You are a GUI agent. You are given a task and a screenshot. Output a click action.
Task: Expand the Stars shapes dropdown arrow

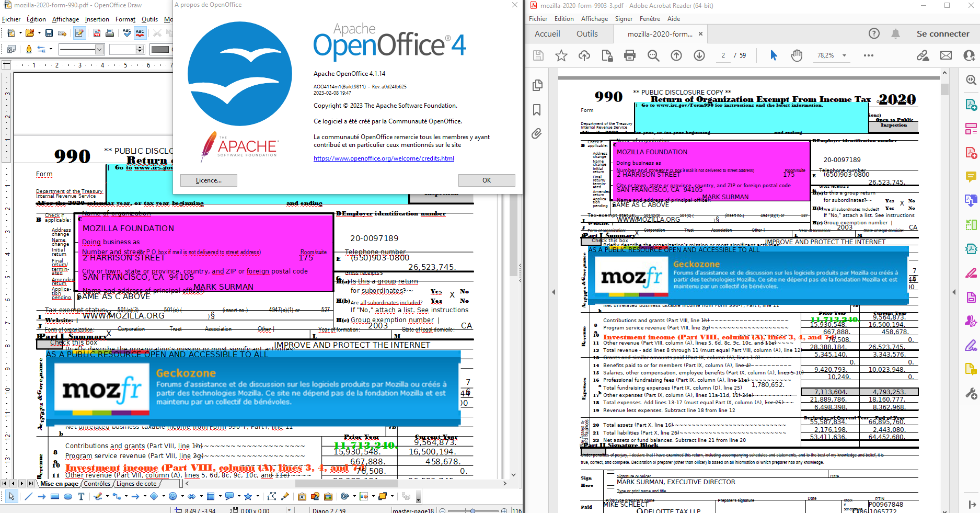pyautogui.click(x=257, y=496)
